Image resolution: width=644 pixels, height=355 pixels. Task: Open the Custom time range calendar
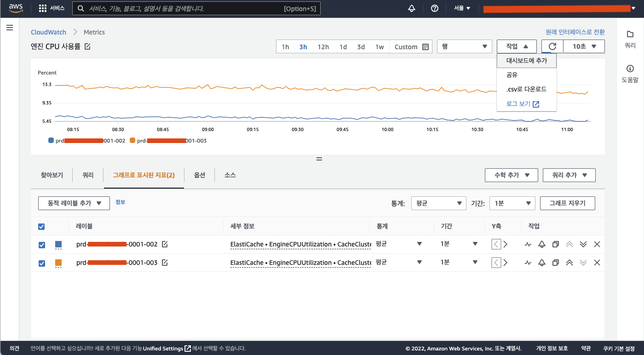411,47
